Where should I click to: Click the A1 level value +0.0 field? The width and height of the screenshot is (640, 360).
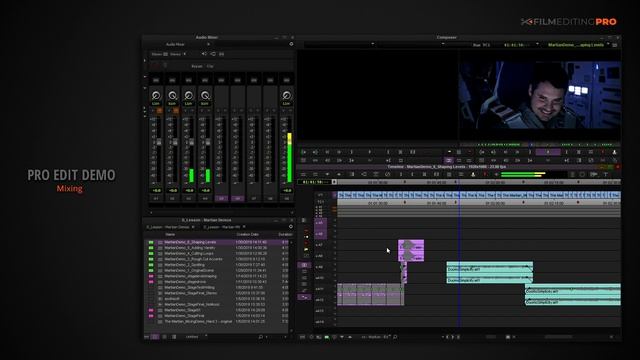(156, 190)
